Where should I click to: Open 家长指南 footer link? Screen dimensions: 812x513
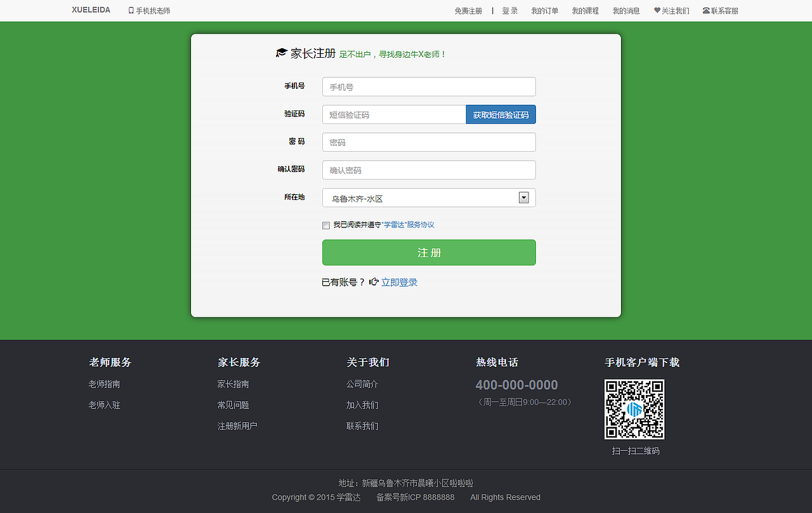click(x=233, y=384)
